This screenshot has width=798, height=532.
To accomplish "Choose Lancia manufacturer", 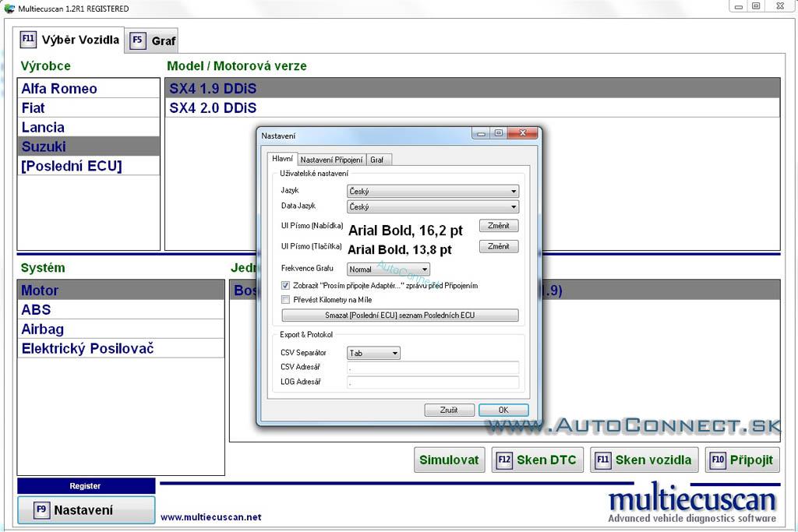I will (x=89, y=127).
